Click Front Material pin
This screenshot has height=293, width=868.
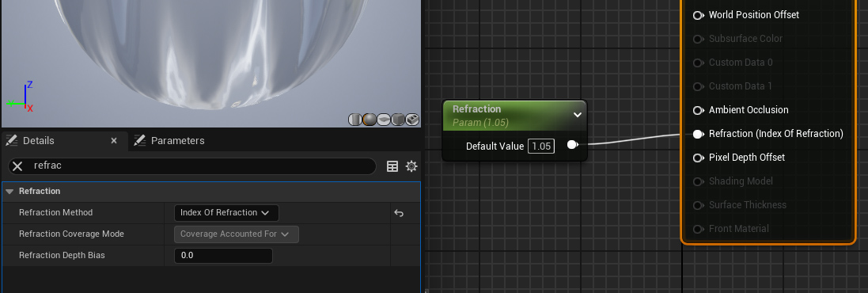pyautogui.click(x=699, y=230)
